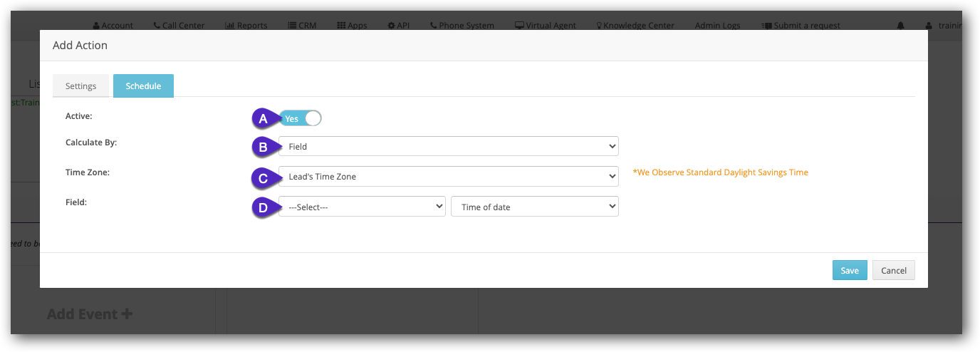
Task: Open the Field ---Select--- dropdown
Action: (362, 207)
